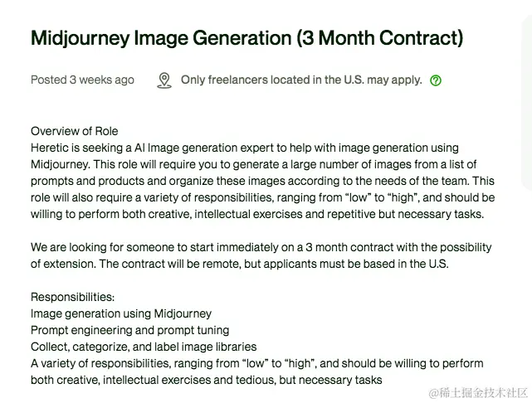The width and height of the screenshot is (532, 403).
Task: Click the line 'both creative, intellectual exercises and tedious'
Action: point(207,380)
